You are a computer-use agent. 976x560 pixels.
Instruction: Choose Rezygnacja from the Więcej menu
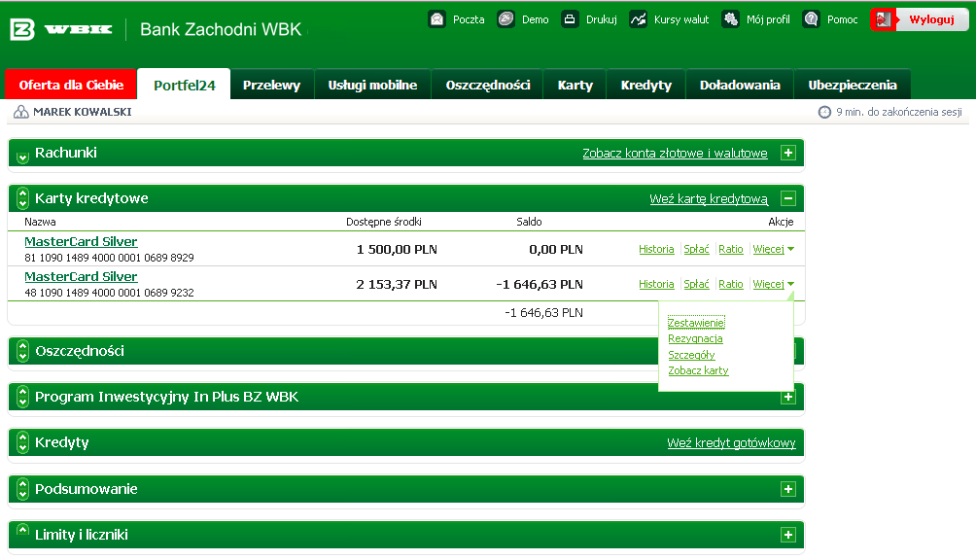[695, 338]
